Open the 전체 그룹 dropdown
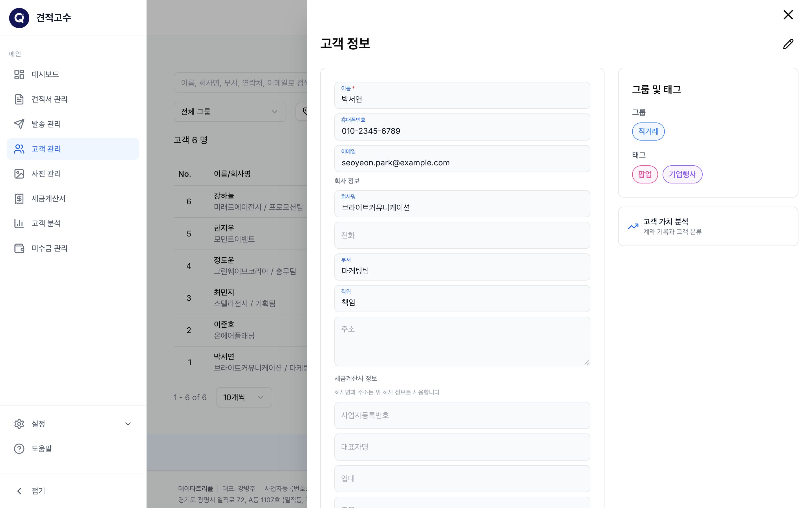Image resolution: width=812 pixels, height=508 pixels. (x=230, y=111)
